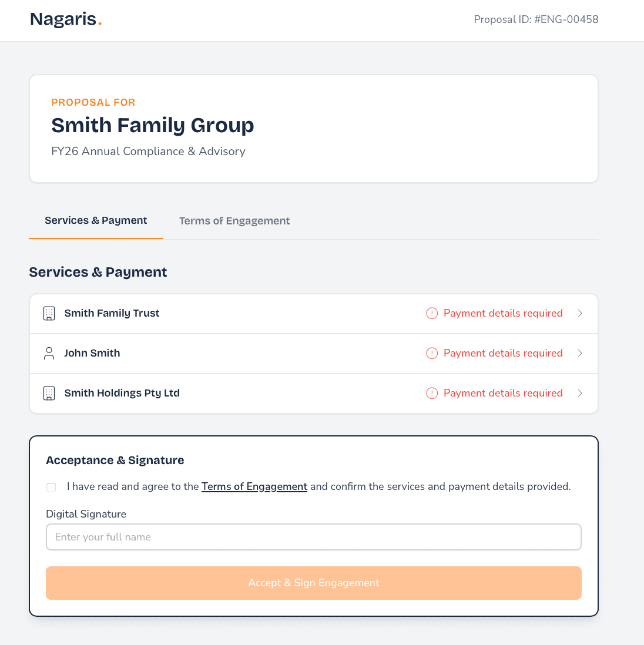Click the building icon beside Smith Holdings Pty Ltd
The image size is (644, 645).
49,393
